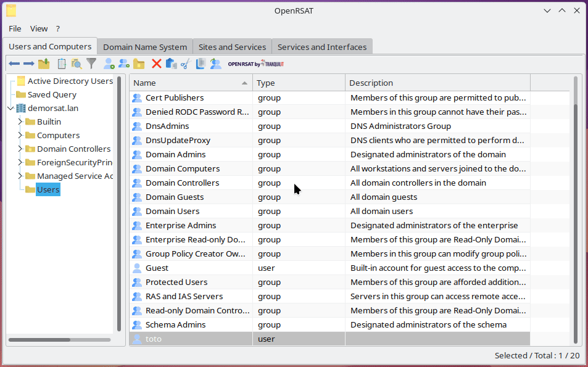Viewport: 588px width, 367px height.
Task: Open the properties clipboard icon
Action: click(61, 63)
